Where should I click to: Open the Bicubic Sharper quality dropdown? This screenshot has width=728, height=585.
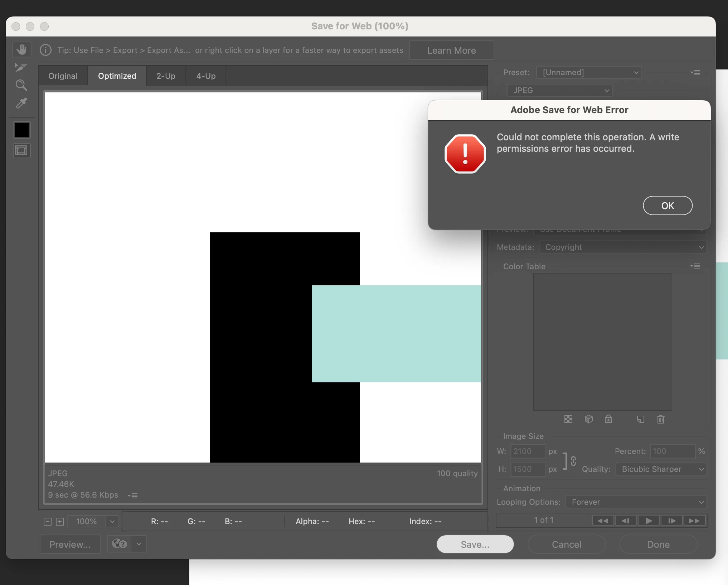(661, 469)
